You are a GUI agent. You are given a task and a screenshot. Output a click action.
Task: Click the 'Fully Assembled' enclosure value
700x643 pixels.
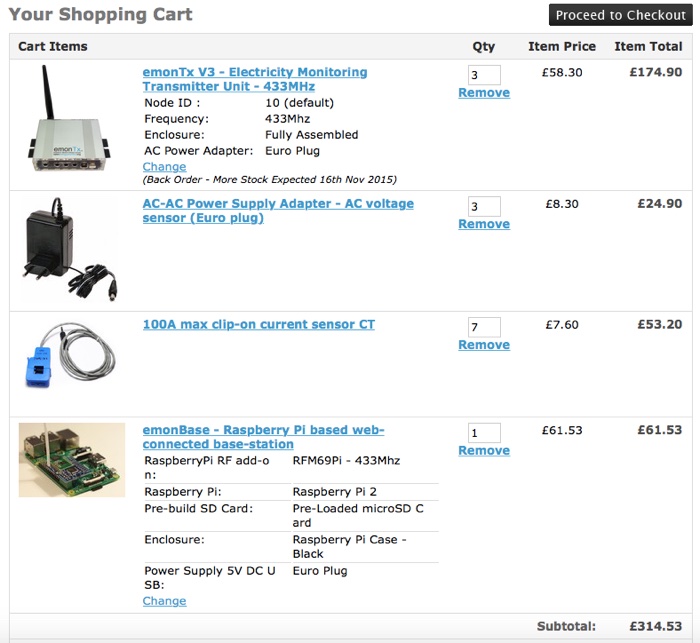(312, 135)
